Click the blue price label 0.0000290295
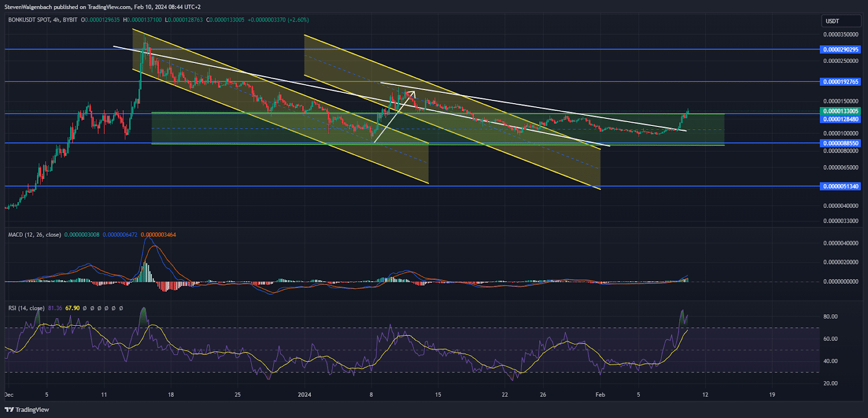868x418 pixels. click(x=841, y=49)
